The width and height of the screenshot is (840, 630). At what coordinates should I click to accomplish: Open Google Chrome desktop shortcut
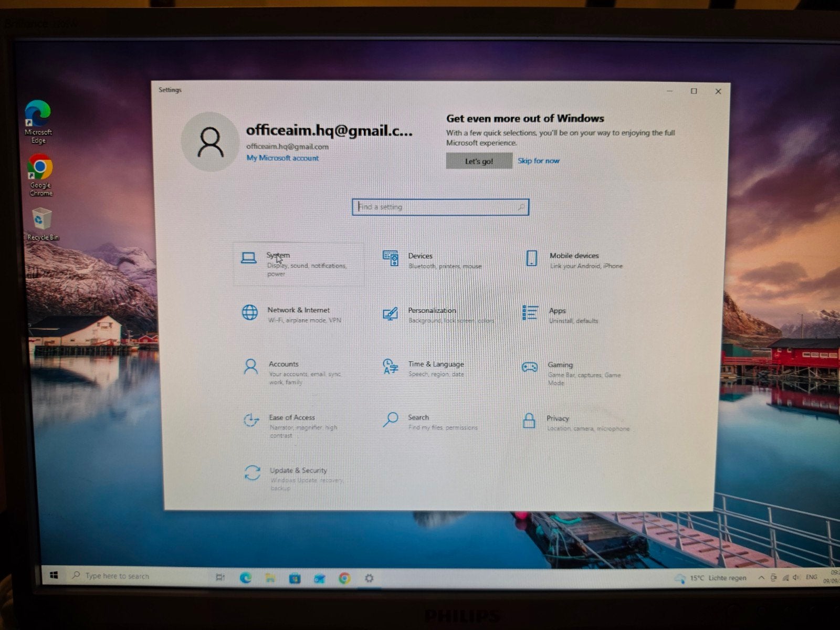[x=40, y=175]
